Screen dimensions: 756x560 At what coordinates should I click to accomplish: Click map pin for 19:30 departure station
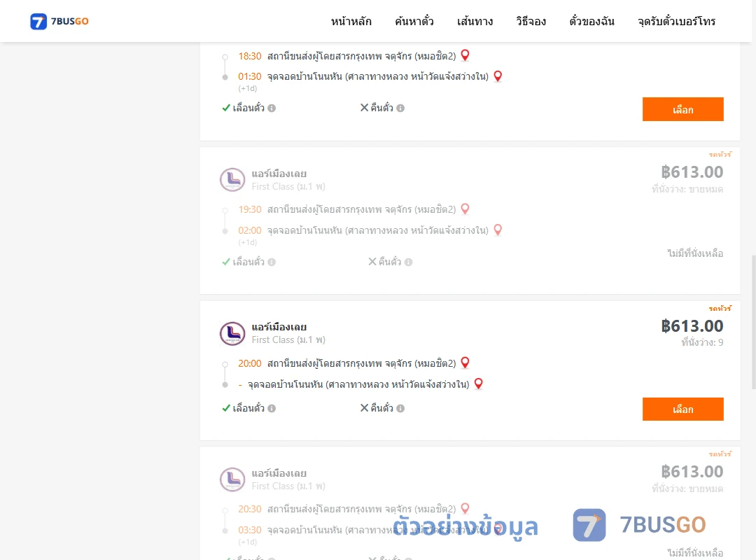coord(465,209)
